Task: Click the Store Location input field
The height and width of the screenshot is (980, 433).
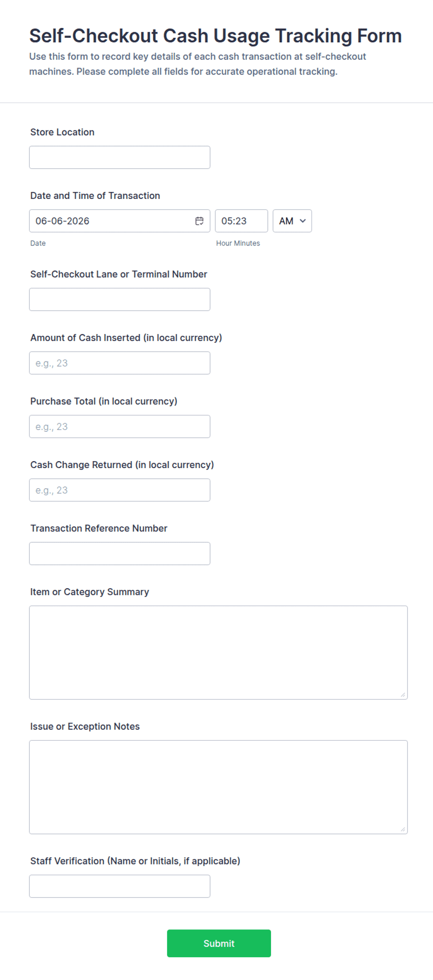Action: [x=120, y=157]
